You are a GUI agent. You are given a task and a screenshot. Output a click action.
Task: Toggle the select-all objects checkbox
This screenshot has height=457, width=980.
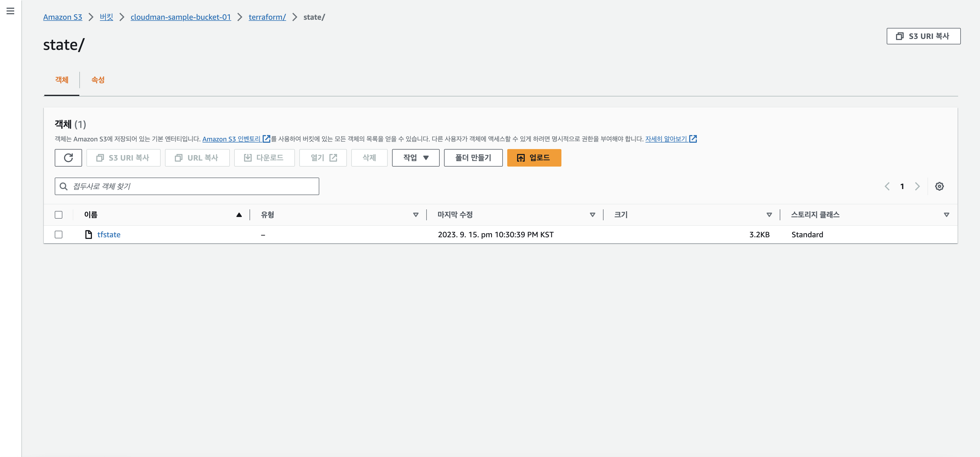pos(59,215)
